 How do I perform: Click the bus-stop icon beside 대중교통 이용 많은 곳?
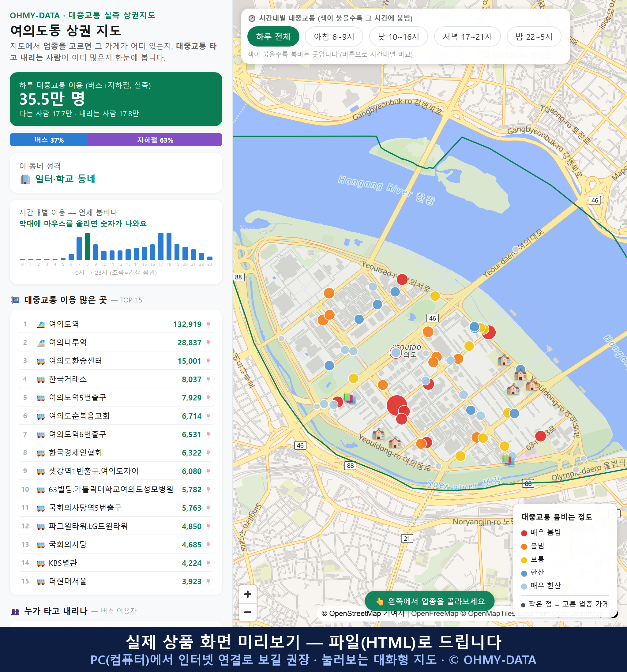15,300
